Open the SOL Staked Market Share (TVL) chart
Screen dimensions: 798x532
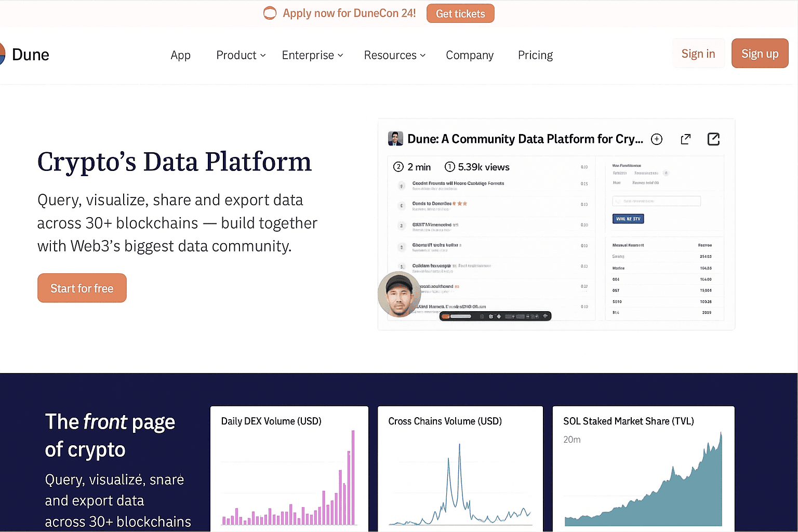(x=644, y=469)
